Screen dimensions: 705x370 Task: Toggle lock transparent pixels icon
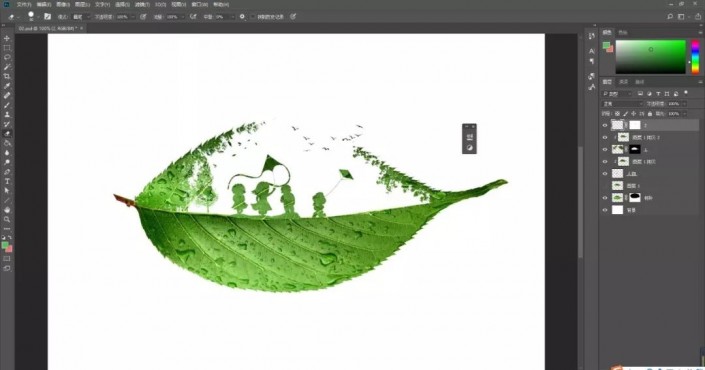[617, 114]
